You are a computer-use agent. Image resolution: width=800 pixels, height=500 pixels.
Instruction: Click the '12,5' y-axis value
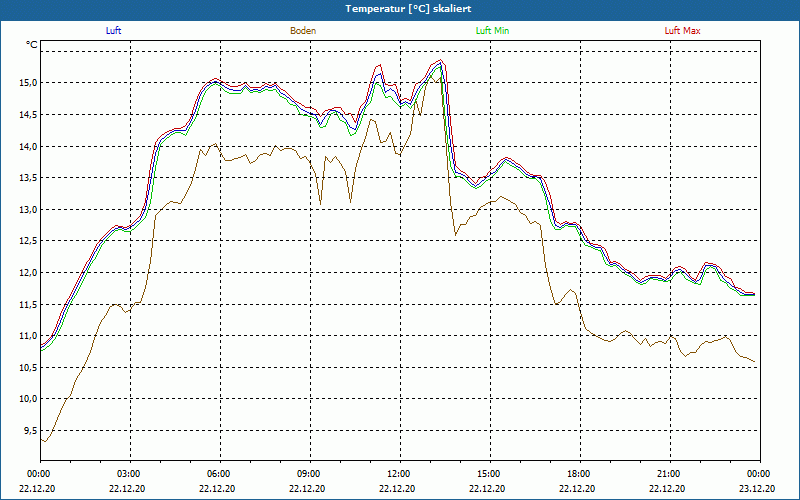[29, 241]
